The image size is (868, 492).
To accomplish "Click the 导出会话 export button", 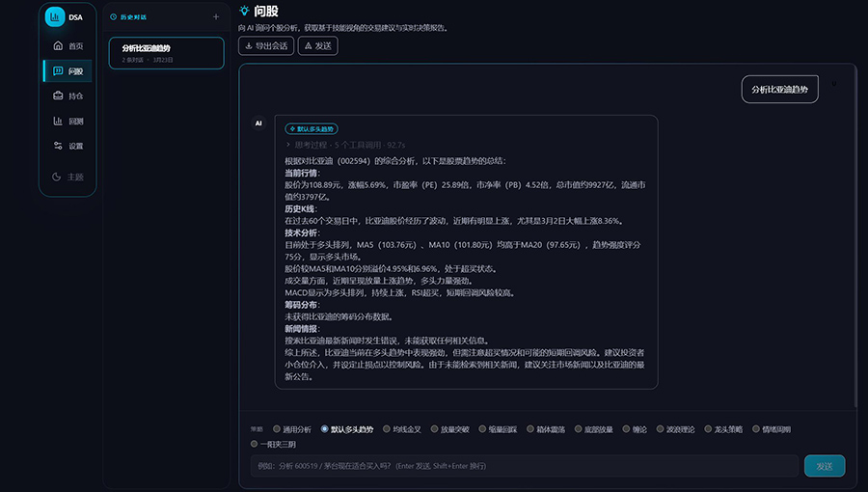I will (265, 45).
